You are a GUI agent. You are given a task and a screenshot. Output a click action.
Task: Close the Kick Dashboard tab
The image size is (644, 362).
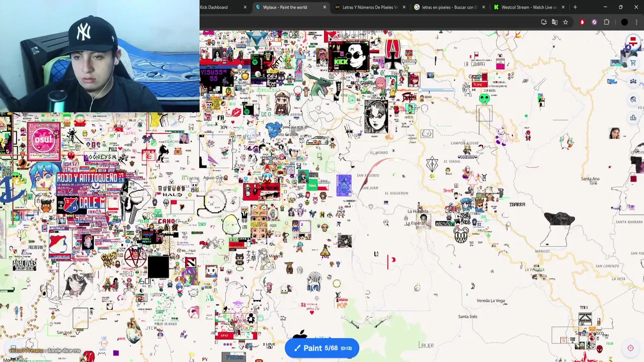click(x=245, y=7)
